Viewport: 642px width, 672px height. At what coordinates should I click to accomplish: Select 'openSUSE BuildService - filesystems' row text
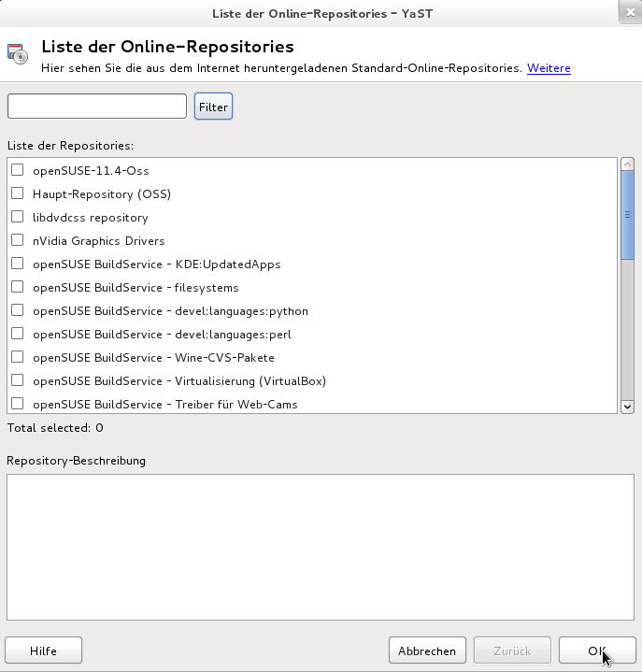pos(136,288)
